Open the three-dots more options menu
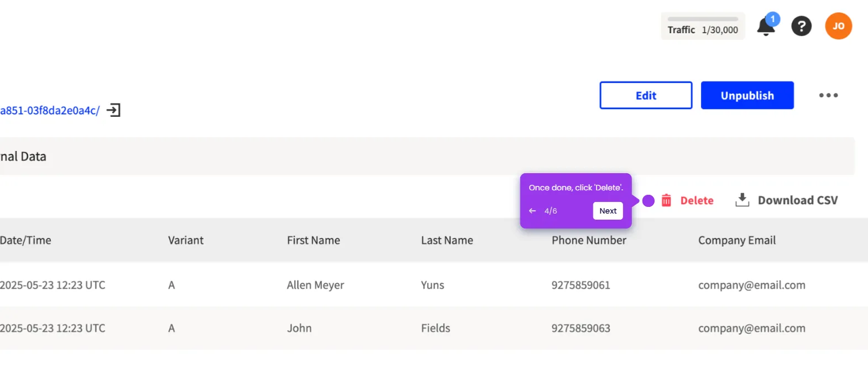 point(828,95)
